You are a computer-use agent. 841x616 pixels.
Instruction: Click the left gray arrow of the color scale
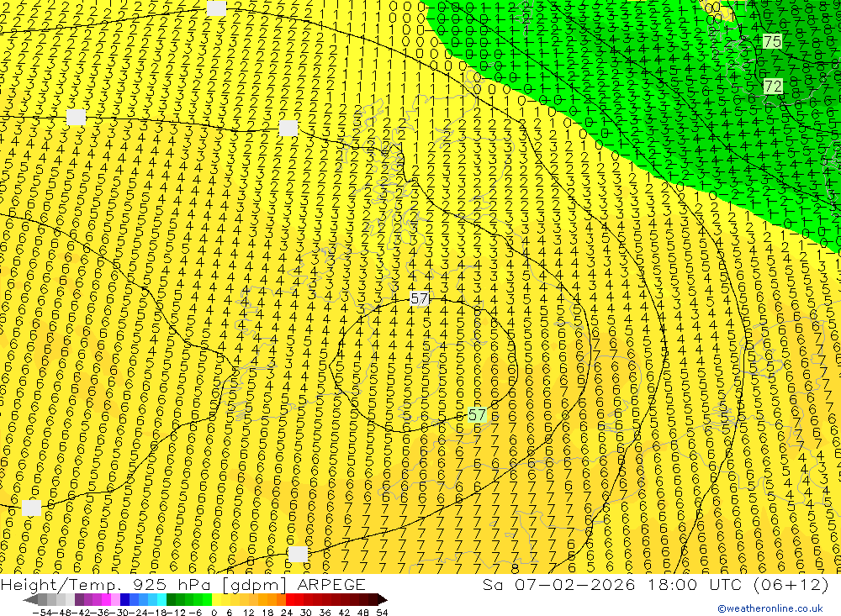pyautogui.click(x=30, y=600)
